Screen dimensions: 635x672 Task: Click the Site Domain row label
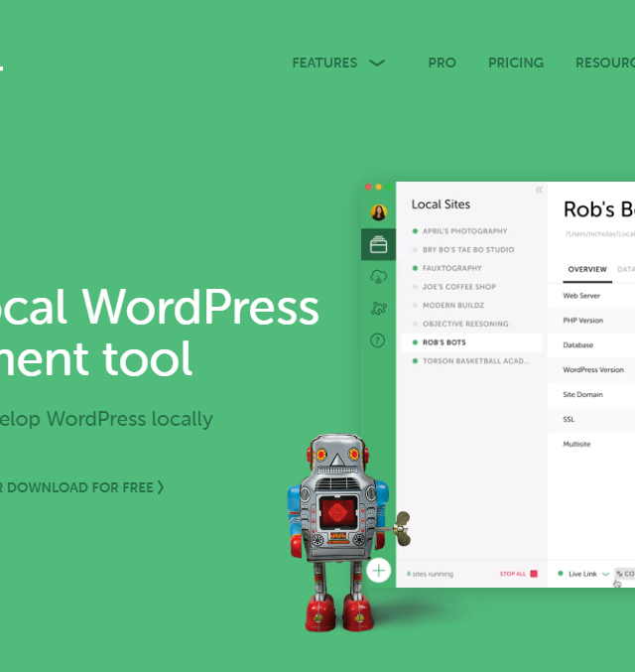click(582, 394)
